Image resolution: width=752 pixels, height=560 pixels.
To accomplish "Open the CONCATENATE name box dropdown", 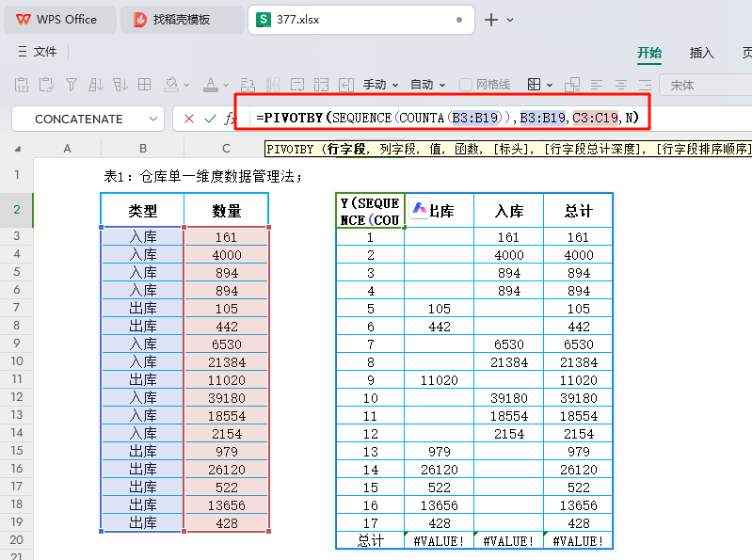I will (153, 119).
